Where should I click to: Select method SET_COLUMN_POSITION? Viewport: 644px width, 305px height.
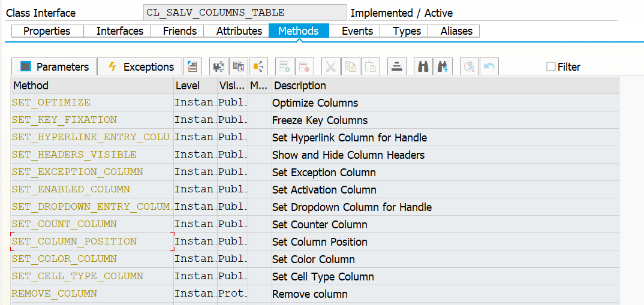pos(92,241)
